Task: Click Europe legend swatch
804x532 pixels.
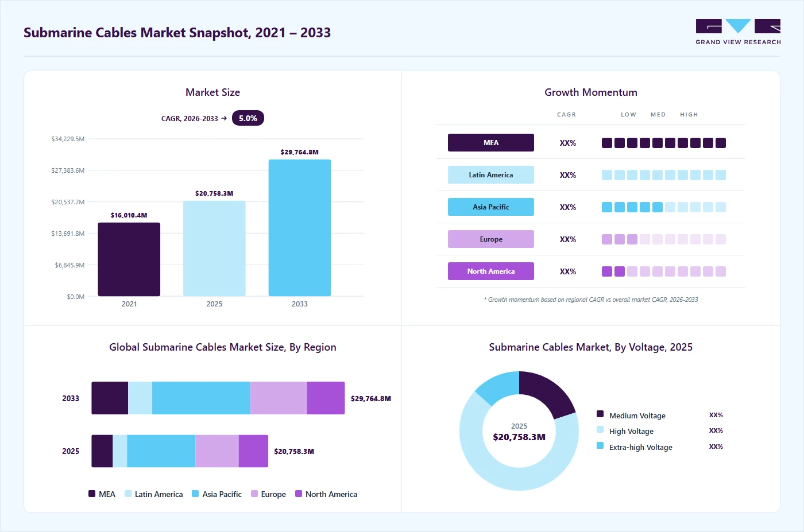Action: click(254, 494)
